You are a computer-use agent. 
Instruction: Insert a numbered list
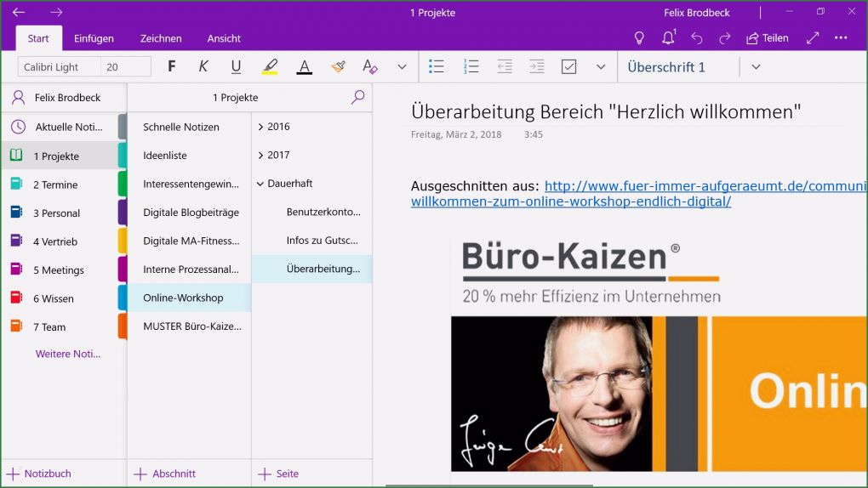click(471, 66)
